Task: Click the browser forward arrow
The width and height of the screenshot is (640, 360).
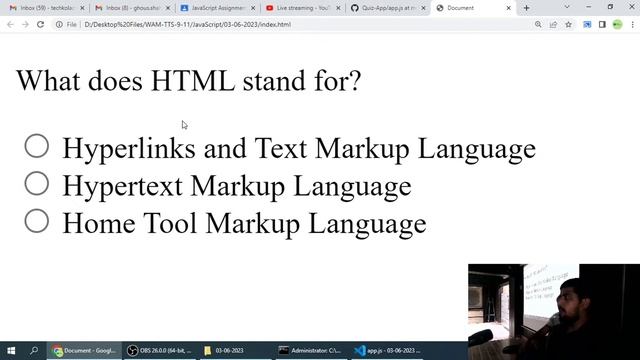Action: click(25, 24)
